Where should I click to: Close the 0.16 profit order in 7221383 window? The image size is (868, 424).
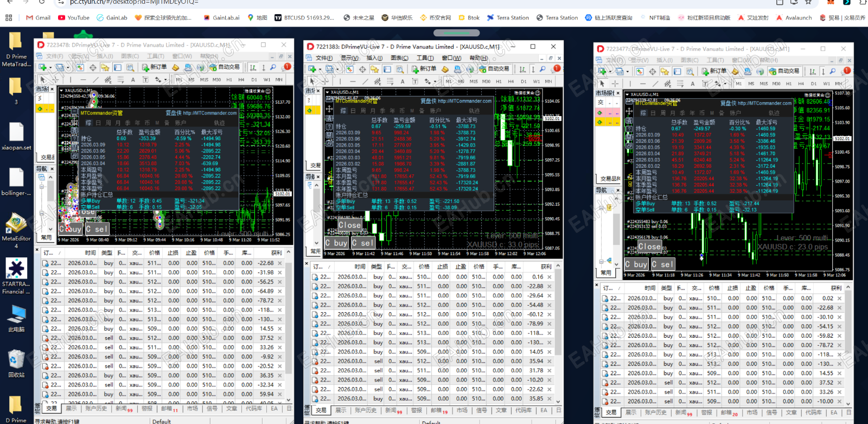coord(549,277)
